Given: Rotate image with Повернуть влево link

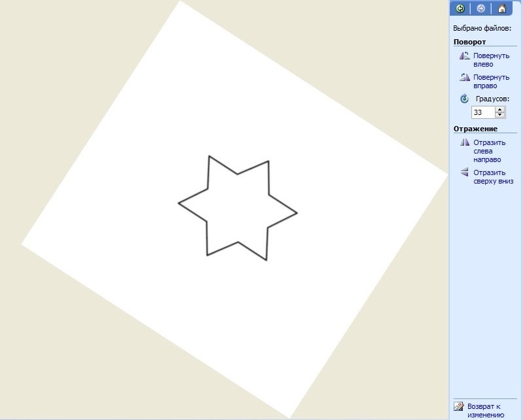Looking at the screenshot, I should pyautogui.click(x=492, y=60).
